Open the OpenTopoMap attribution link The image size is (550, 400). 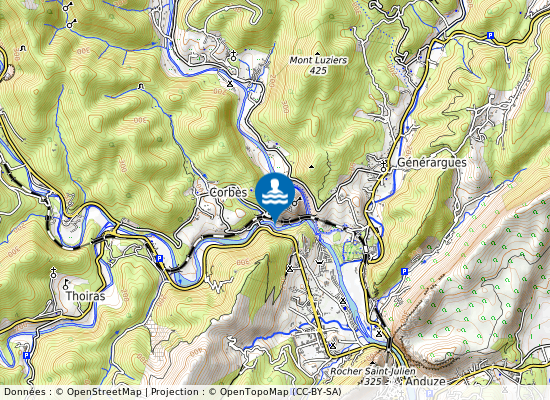coord(254,392)
